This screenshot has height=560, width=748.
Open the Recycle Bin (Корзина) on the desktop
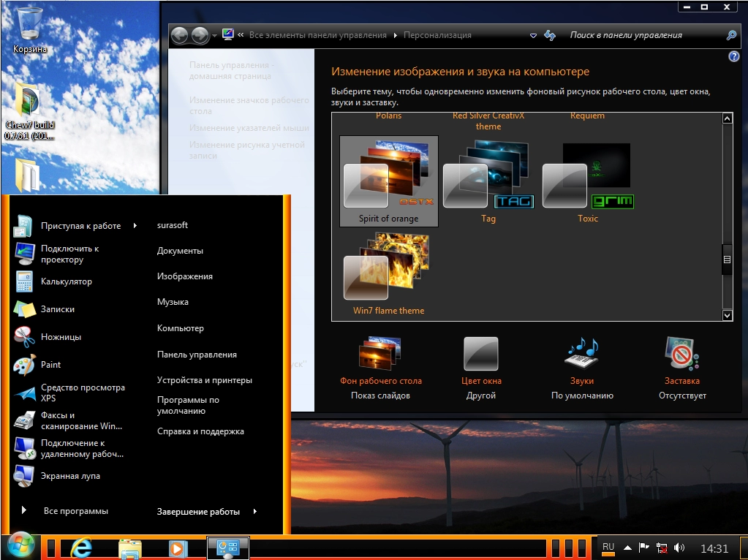pos(29,26)
